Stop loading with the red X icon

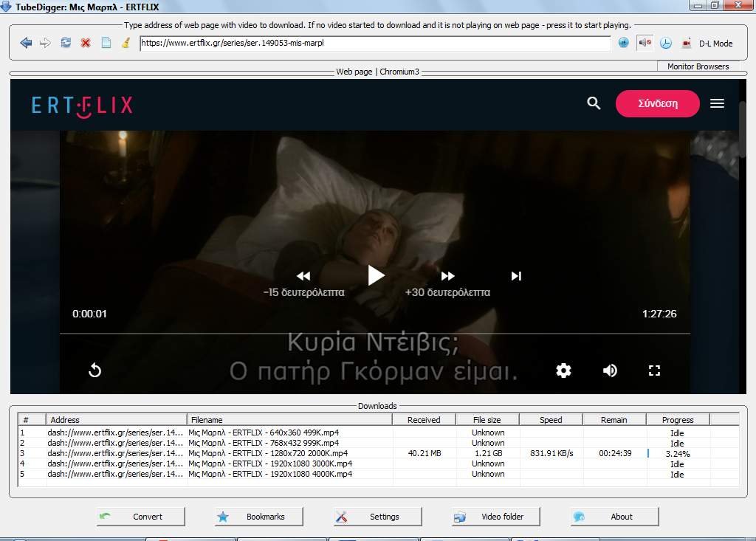coord(86,43)
